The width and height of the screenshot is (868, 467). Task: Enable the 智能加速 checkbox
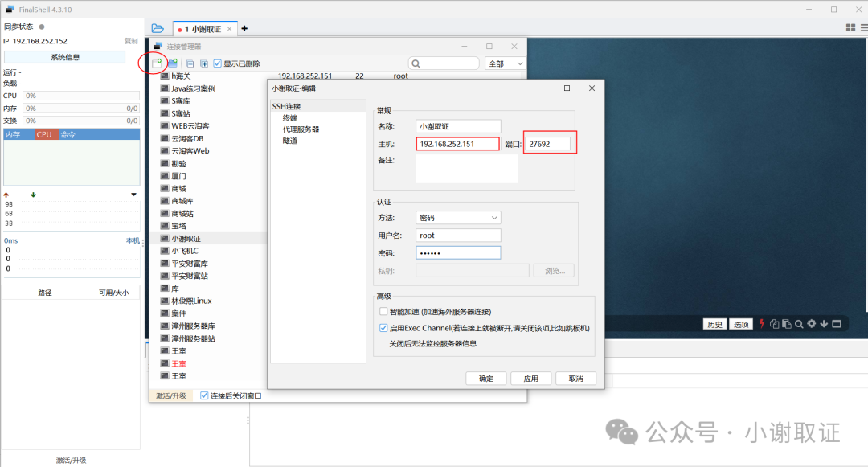[383, 312]
